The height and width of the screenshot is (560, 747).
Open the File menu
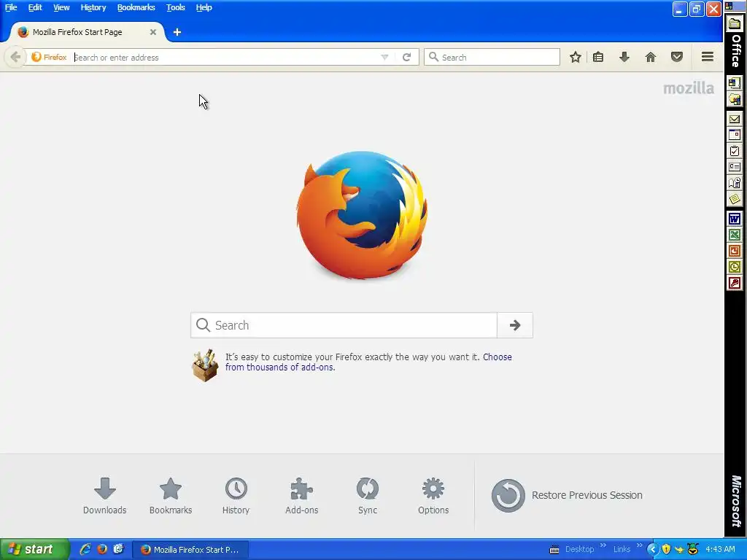[x=11, y=7]
